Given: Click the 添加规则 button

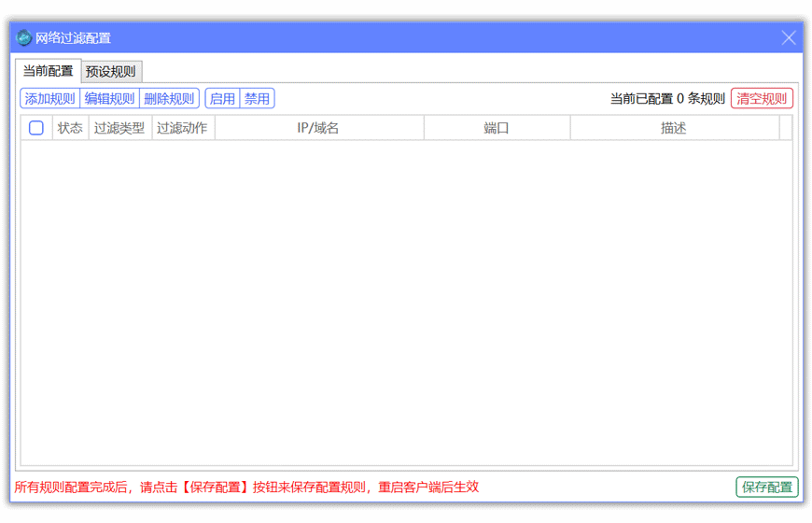Looking at the screenshot, I should [49, 98].
